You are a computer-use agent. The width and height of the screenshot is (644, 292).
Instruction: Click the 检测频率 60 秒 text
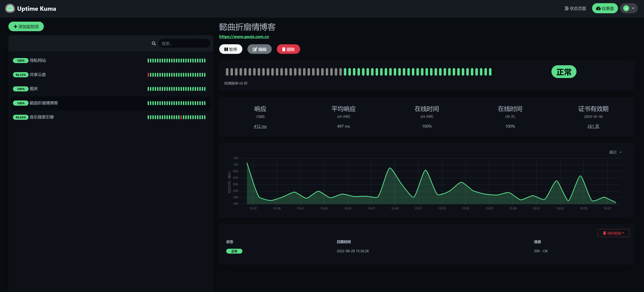236,83
